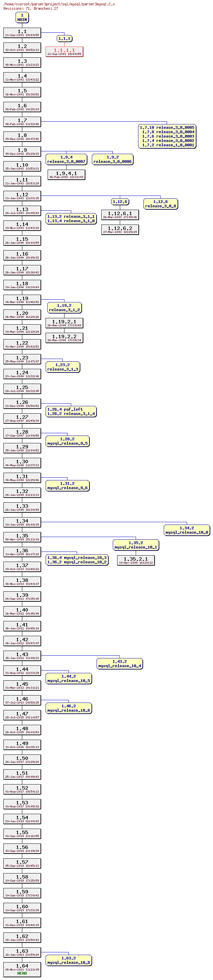Select branch 1.12.6 box

[120, 202]
